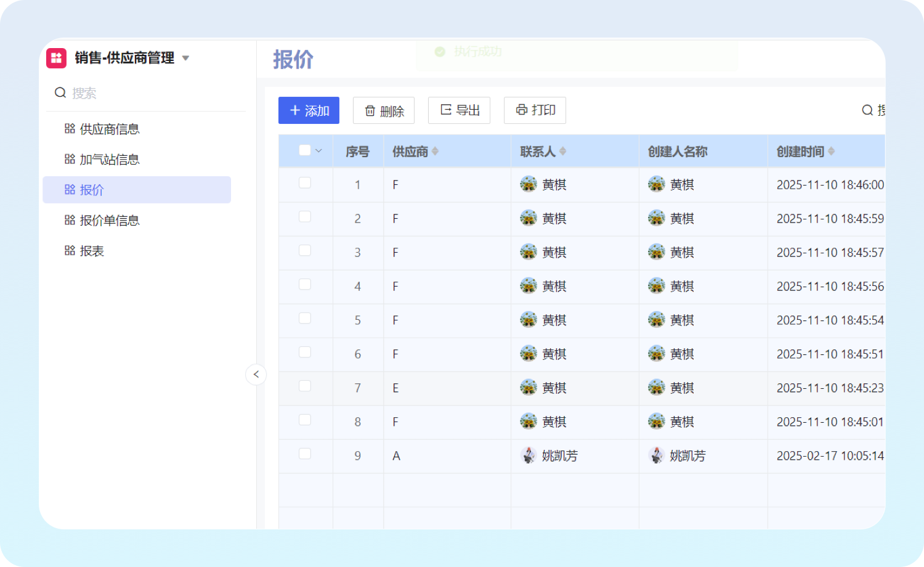This screenshot has height=567, width=924.
Task: Expand the dropdown arrow beside header checkbox
Action: [319, 151]
